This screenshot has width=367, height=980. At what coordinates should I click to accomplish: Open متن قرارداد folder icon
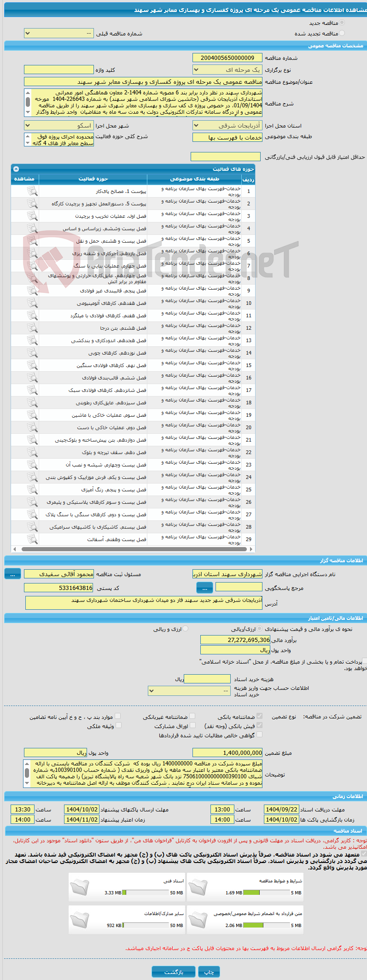click(198, 920)
